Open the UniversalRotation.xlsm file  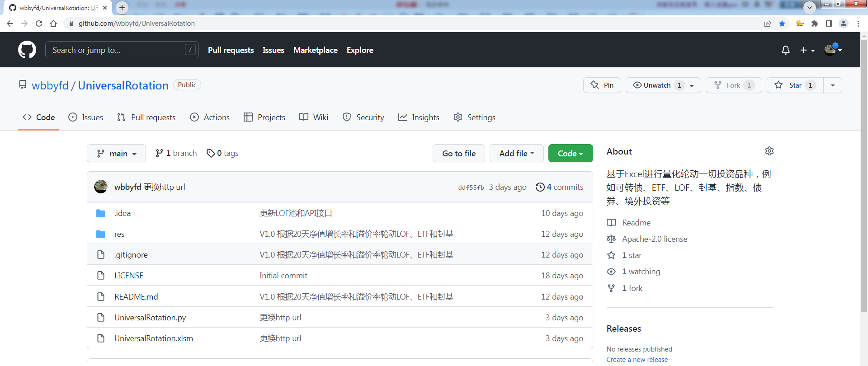154,338
